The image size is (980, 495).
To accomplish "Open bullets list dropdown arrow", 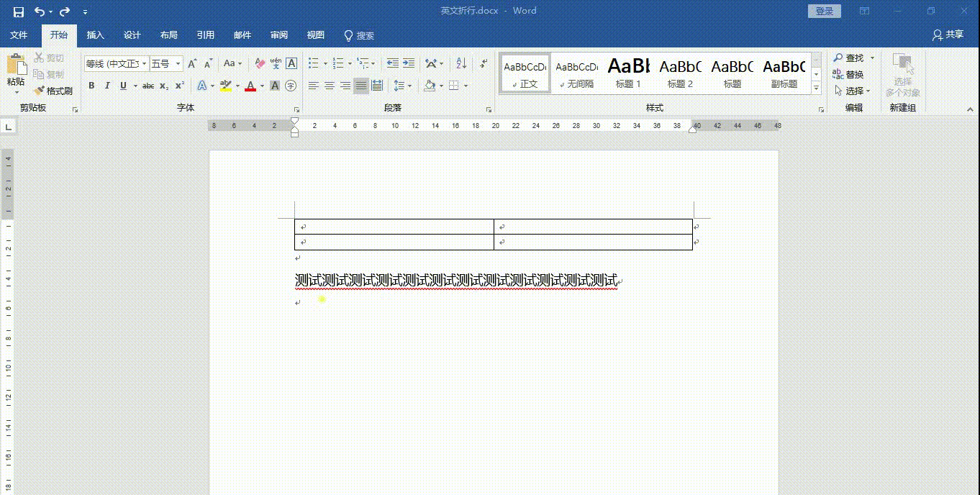I will point(325,64).
